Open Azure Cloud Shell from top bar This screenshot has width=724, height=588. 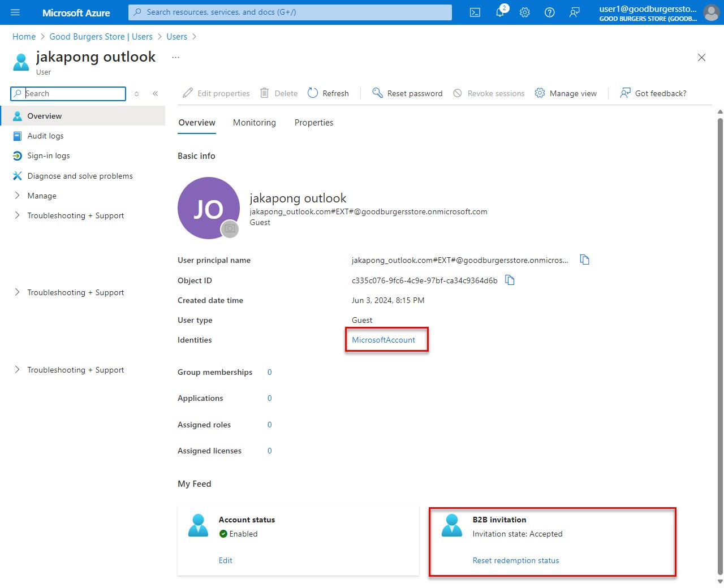475,12
